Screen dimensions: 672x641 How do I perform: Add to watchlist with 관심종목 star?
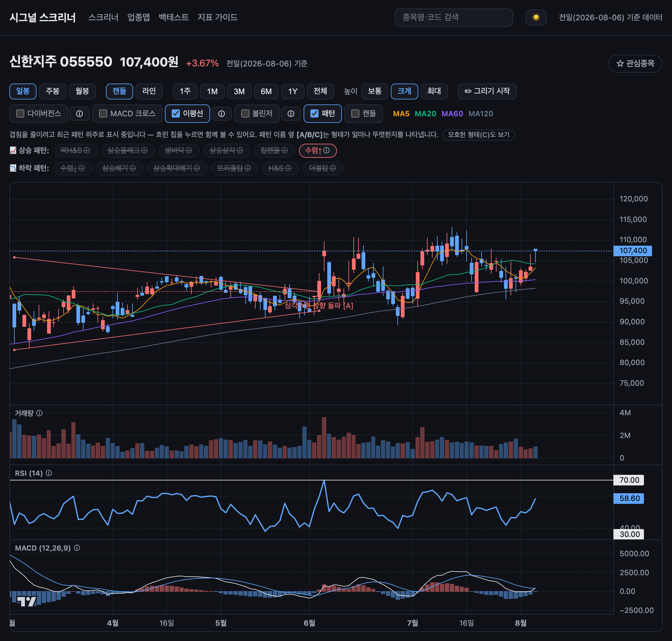pos(635,64)
